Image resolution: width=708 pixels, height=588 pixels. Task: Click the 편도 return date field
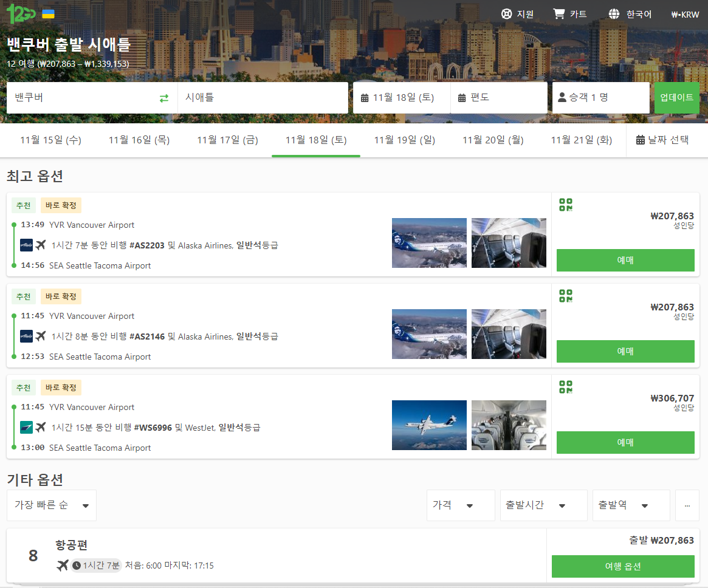(x=499, y=97)
